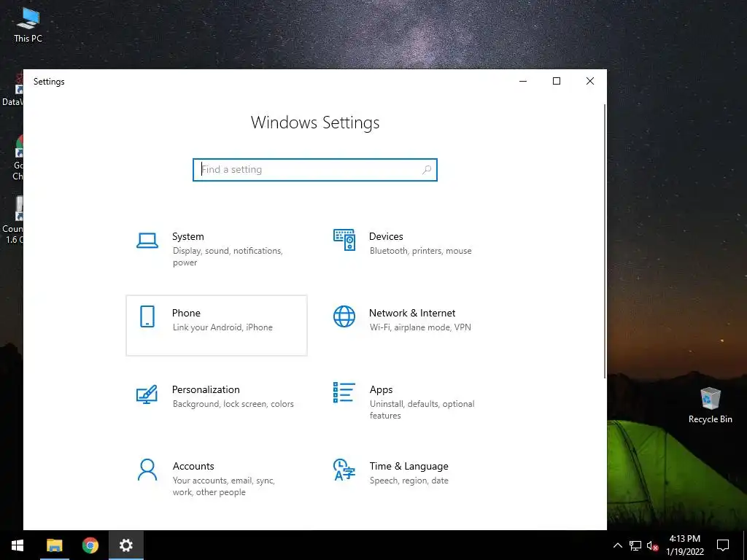Click "Link your Android, iPhone" description
Viewport: 747px width, 560px height.
tap(222, 327)
